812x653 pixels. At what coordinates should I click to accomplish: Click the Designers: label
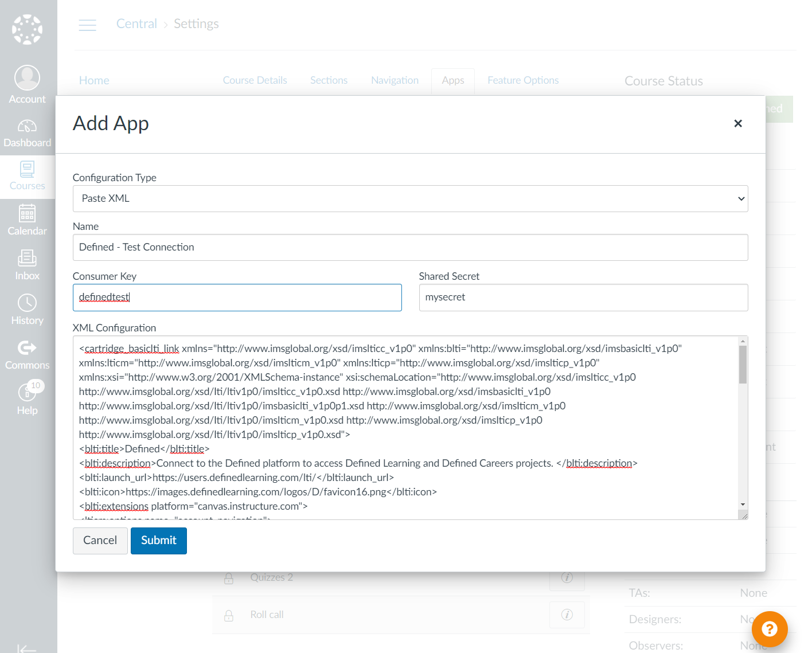[x=656, y=620]
